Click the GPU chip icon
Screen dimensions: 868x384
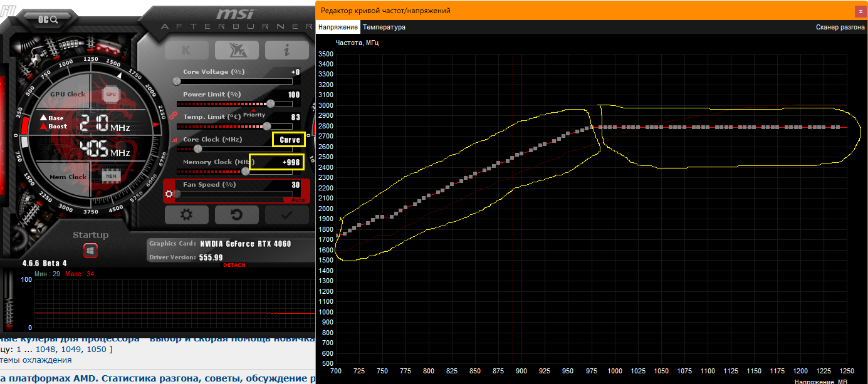click(x=111, y=94)
